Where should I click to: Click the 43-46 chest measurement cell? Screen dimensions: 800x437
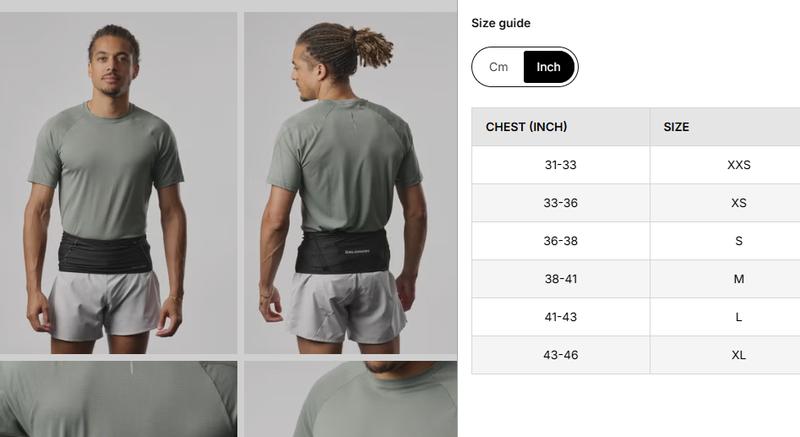coord(561,355)
